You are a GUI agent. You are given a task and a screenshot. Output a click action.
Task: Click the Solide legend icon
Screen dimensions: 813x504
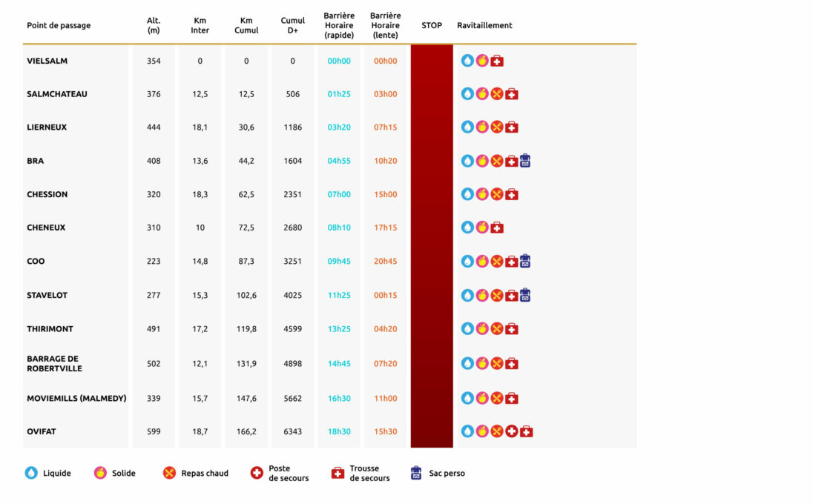point(100,473)
